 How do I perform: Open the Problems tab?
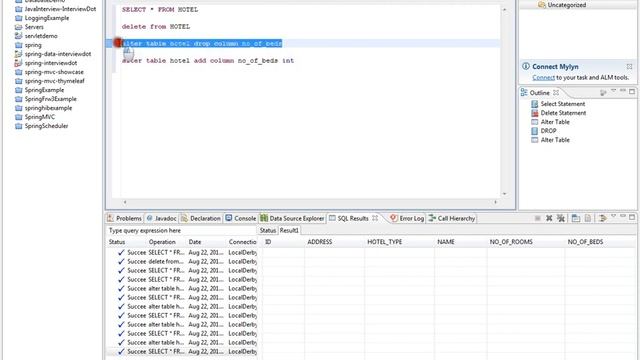pos(124,218)
